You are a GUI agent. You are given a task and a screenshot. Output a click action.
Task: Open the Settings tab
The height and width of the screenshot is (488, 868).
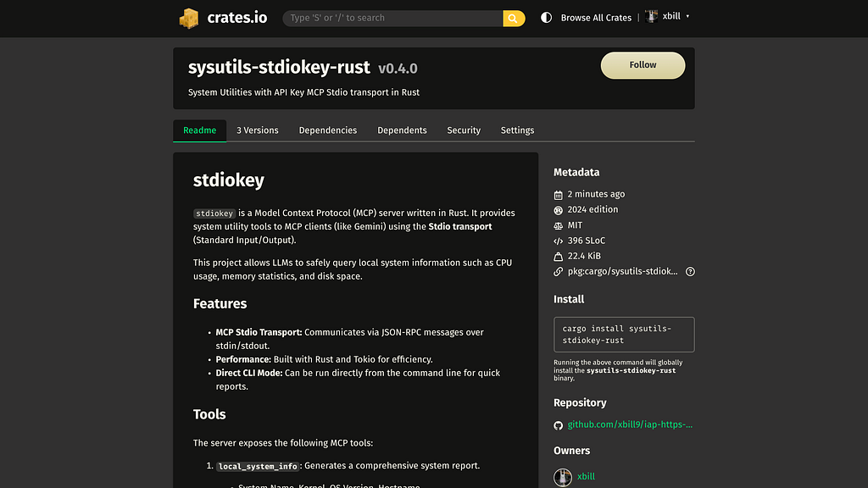point(517,130)
